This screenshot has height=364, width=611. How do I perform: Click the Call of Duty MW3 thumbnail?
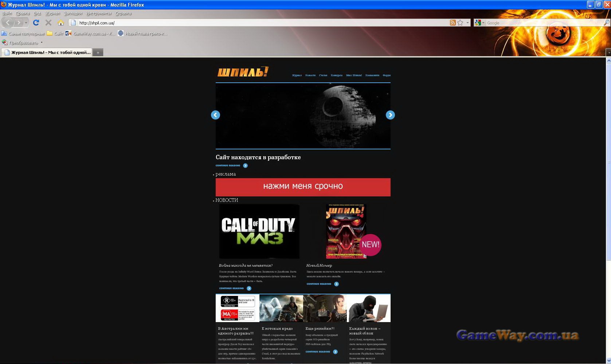(x=259, y=231)
